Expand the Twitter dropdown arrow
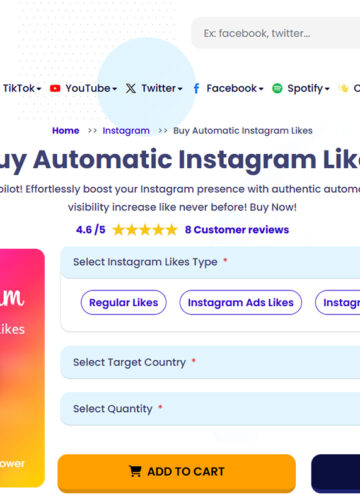Viewport: 360px width, 504px height. (180, 89)
